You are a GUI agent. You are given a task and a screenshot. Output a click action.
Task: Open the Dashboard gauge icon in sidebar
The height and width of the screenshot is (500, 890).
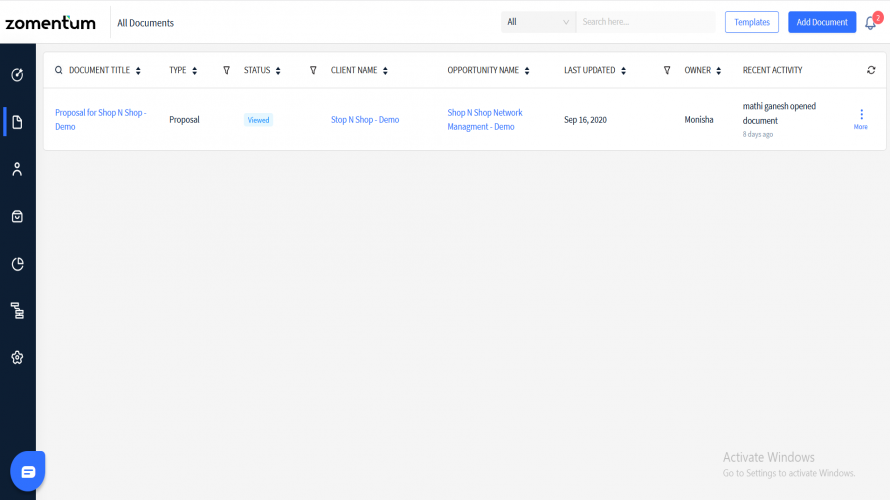(x=17, y=74)
